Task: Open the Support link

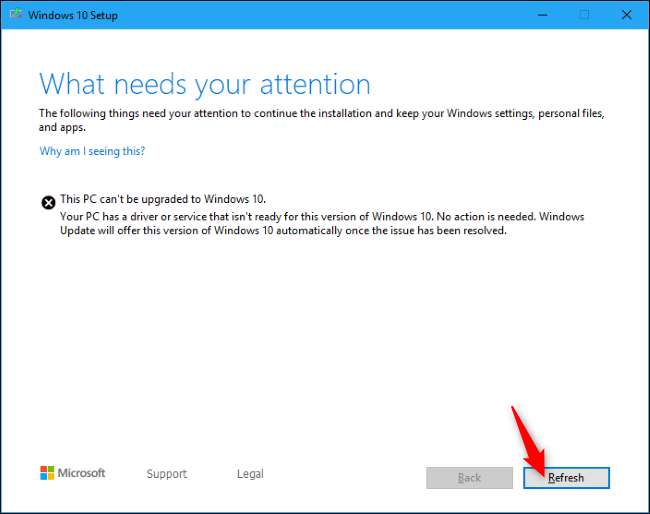Action: [x=167, y=474]
